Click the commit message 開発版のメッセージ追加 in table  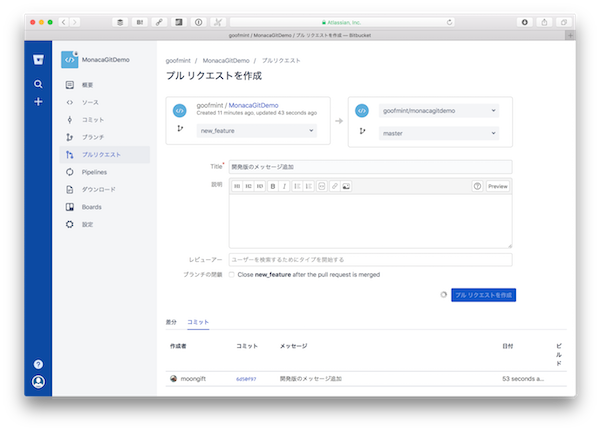(x=311, y=379)
